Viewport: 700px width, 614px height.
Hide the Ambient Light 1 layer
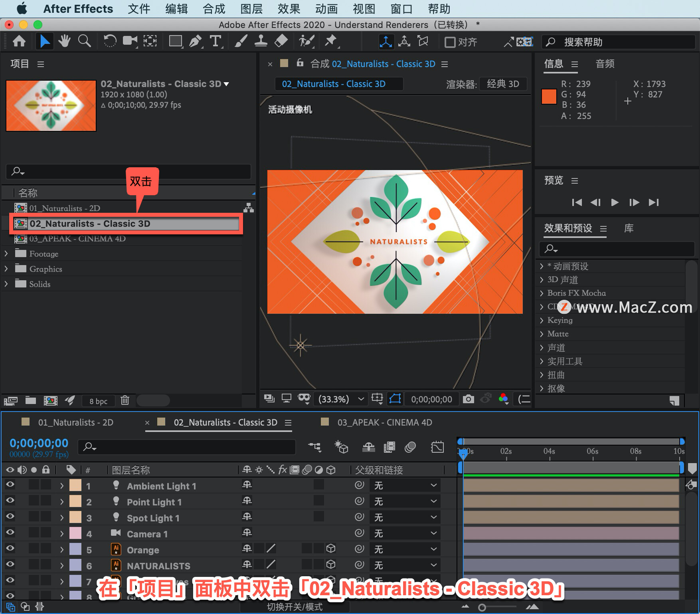(x=10, y=485)
